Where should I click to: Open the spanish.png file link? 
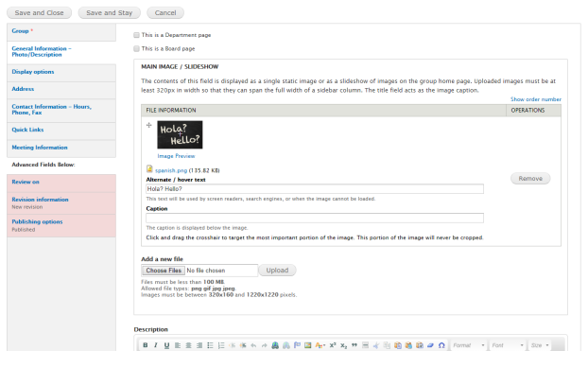171,170
